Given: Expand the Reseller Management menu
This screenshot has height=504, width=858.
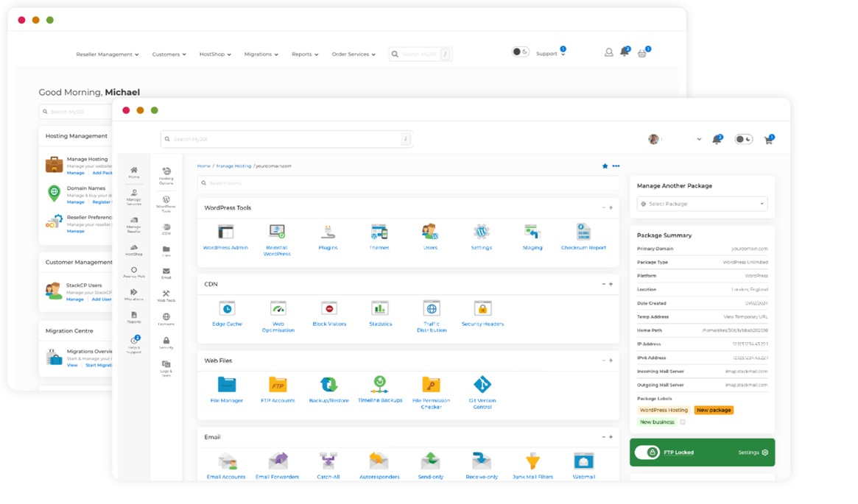Looking at the screenshot, I should coord(108,54).
